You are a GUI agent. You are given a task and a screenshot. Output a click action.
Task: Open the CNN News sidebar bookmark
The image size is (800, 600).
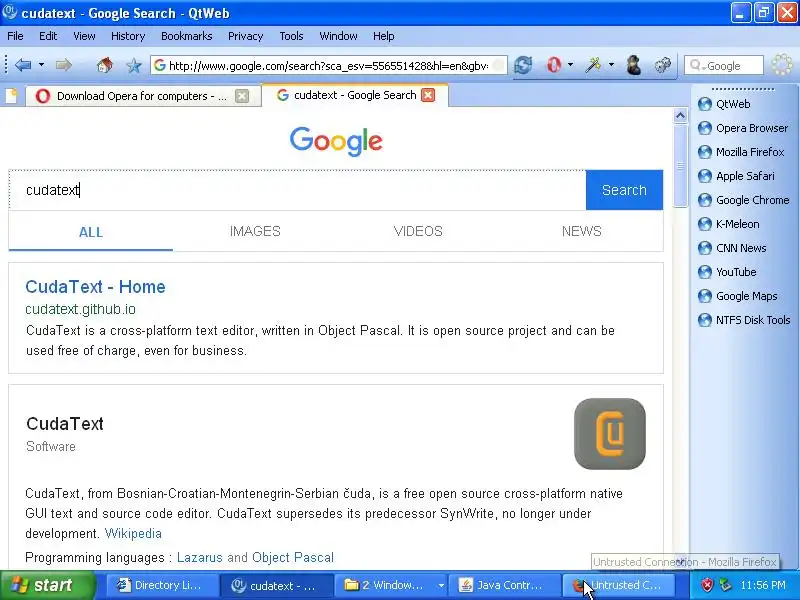[x=732, y=248]
